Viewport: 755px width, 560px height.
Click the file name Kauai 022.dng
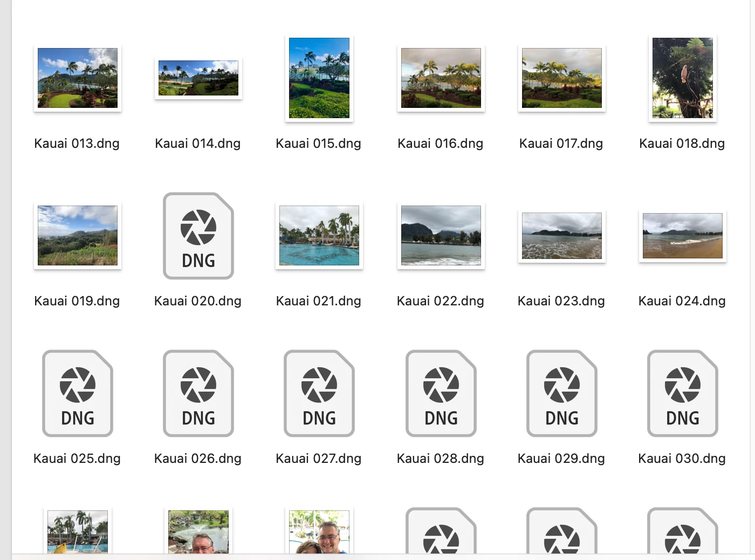coord(441,301)
